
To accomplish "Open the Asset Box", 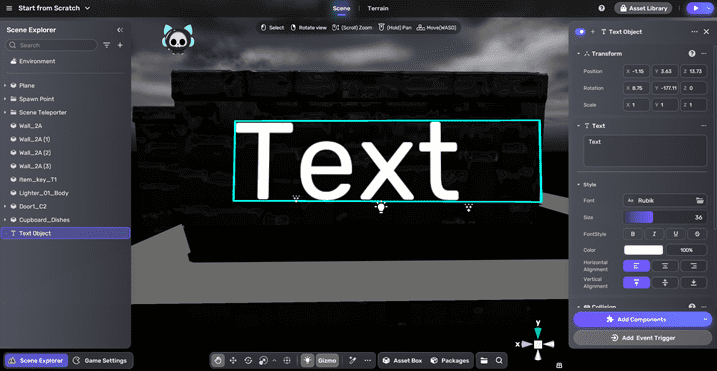I will point(402,360).
